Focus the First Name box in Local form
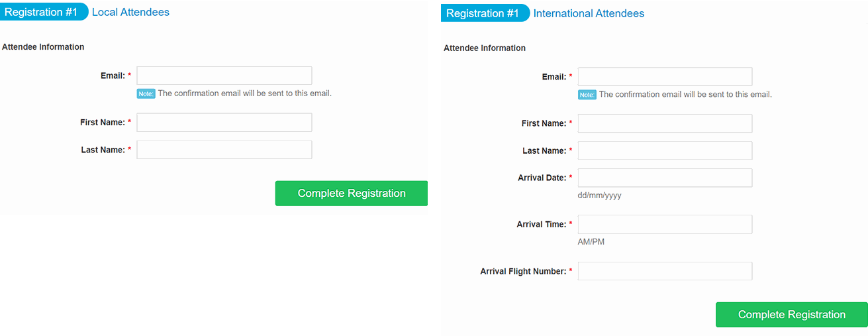Viewport: 868px width, 336px height. (224, 123)
